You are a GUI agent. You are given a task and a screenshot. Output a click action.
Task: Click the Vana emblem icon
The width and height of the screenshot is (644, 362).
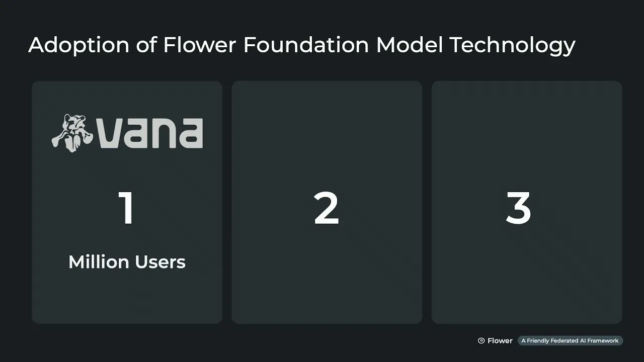click(x=71, y=133)
